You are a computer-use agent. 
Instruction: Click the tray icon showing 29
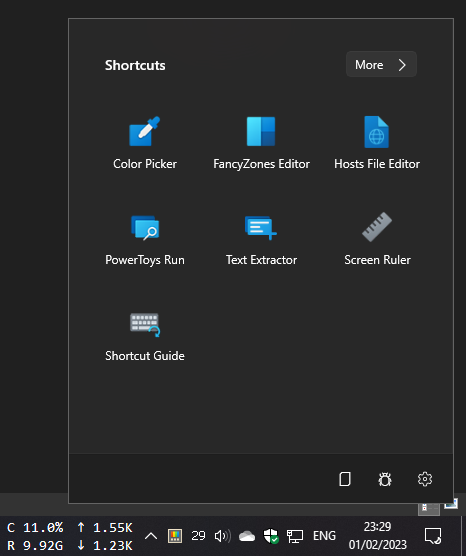point(198,535)
